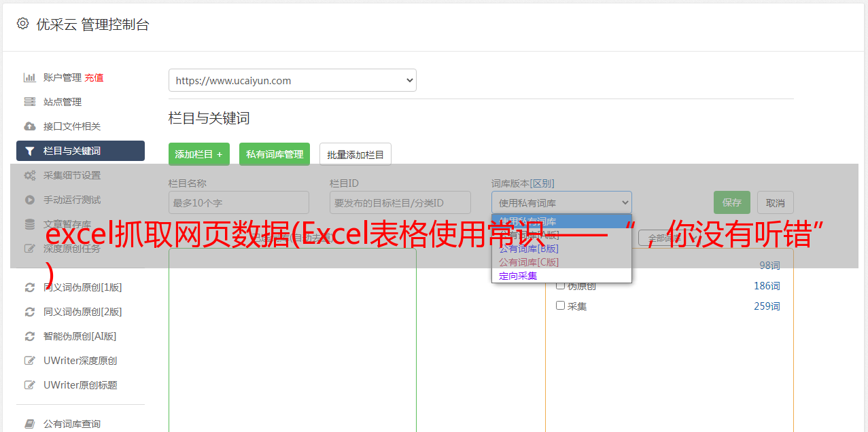Screen dimensions: 868x432
Task: Click the refresh icon for 同义词伪原创[2版]
Action: click(29, 312)
